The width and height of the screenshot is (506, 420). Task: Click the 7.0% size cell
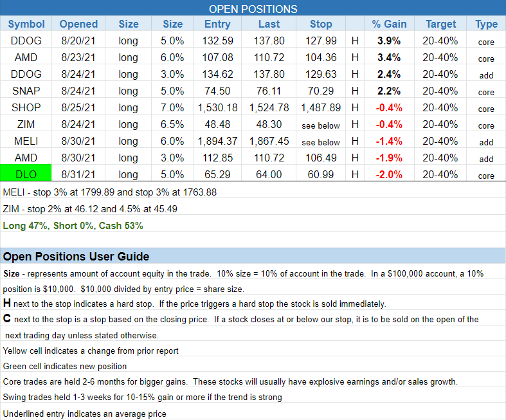click(x=172, y=107)
